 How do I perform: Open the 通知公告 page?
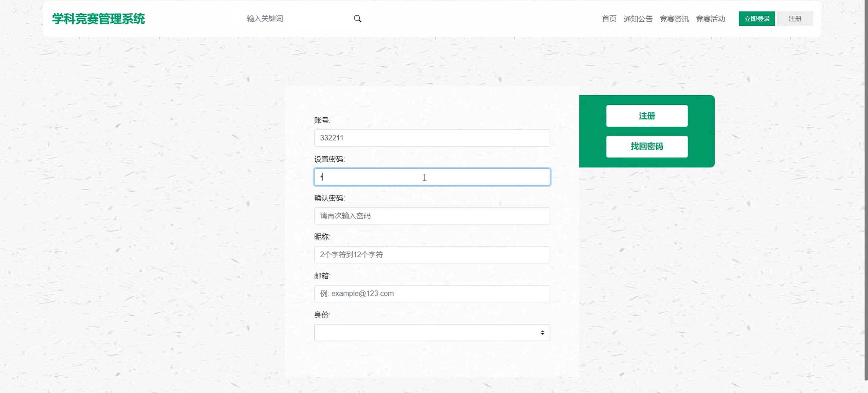click(x=638, y=18)
